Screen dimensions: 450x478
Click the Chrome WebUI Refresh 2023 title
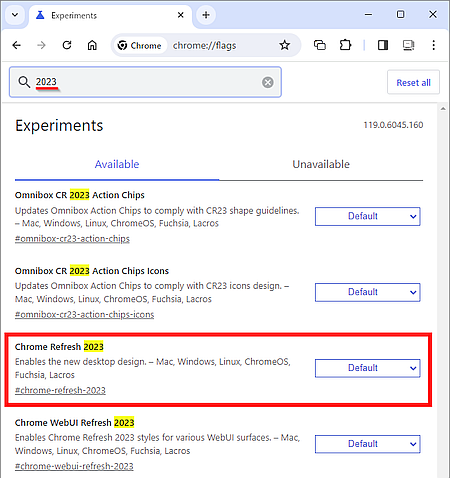[x=75, y=423]
